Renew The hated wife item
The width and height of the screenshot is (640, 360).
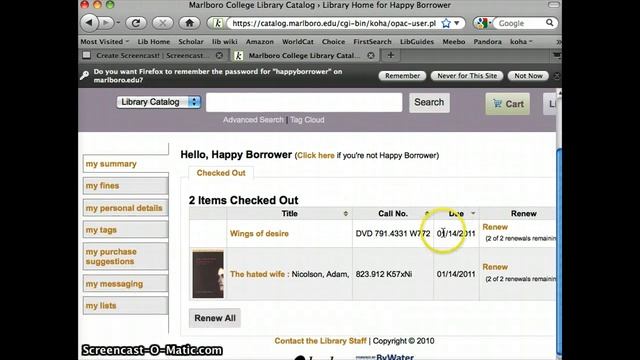(x=495, y=267)
